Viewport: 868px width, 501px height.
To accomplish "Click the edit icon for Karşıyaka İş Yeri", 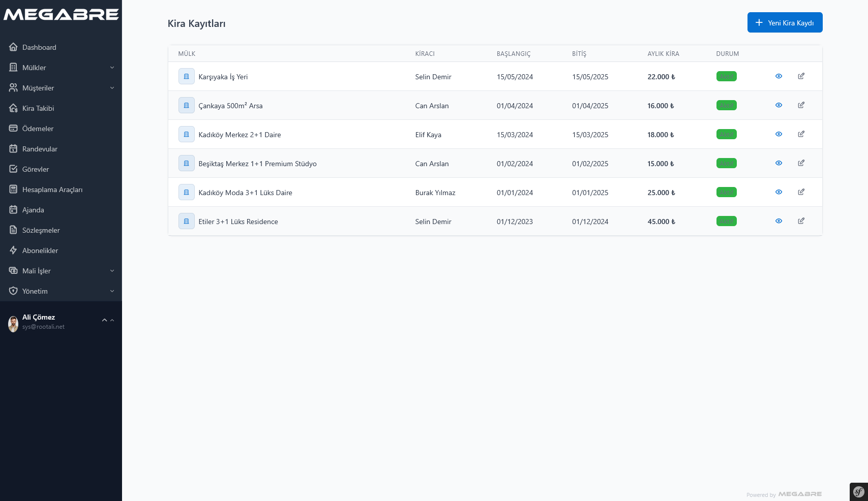I will point(801,76).
